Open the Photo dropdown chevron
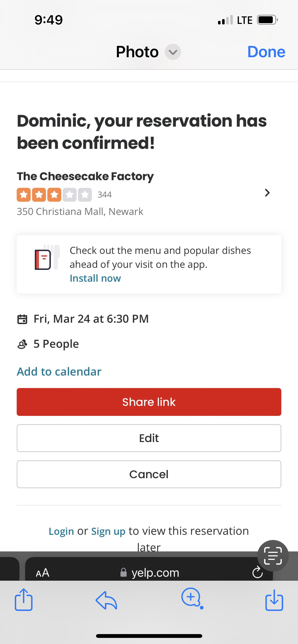 click(173, 52)
